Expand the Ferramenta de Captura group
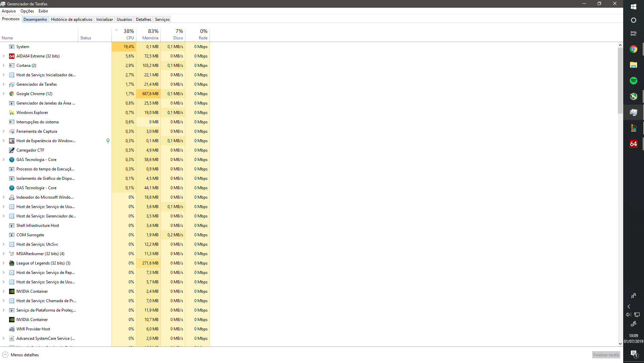This screenshot has height=363, width=644. click(x=4, y=131)
